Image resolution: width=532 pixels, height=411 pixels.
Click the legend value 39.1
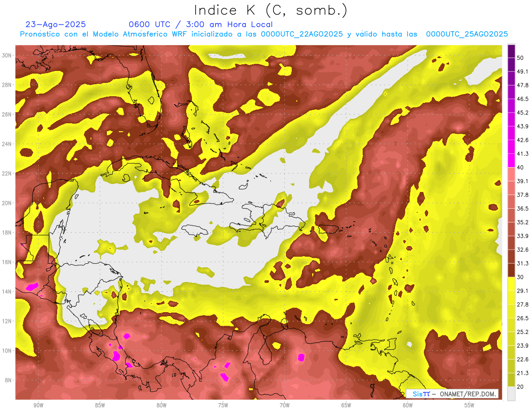pos(523,181)
